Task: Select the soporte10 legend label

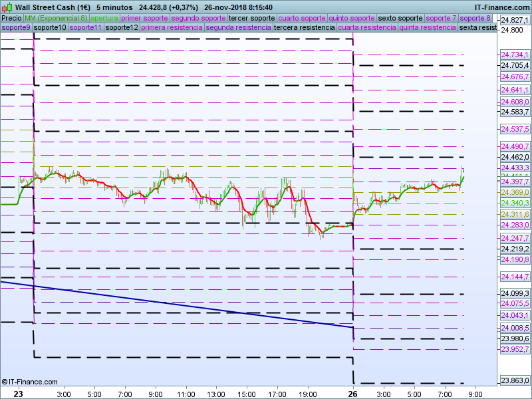Action: [x=50, y=27]
